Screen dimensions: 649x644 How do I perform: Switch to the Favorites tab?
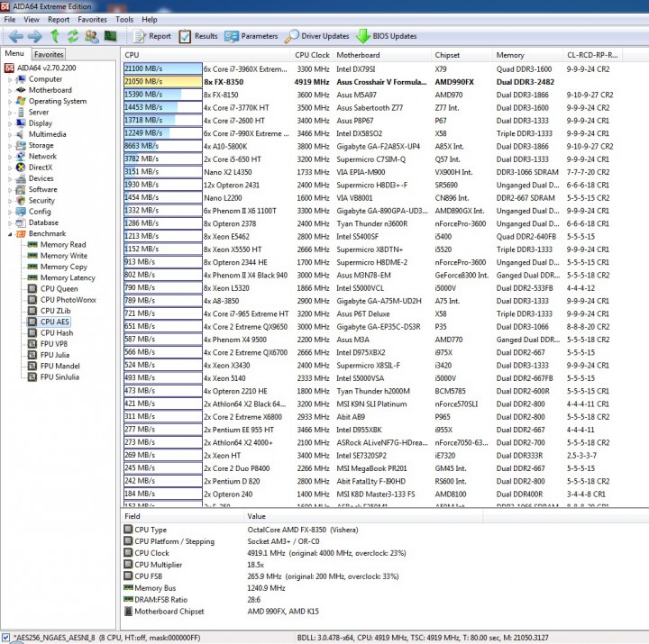49,54
